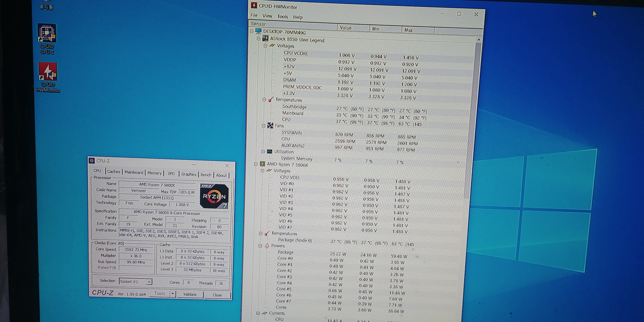Open the Tools dropdown arrow in CPU-Z
Image resolution: width=644 pixels, height=322 pixels.
click(x=173, y=294)
